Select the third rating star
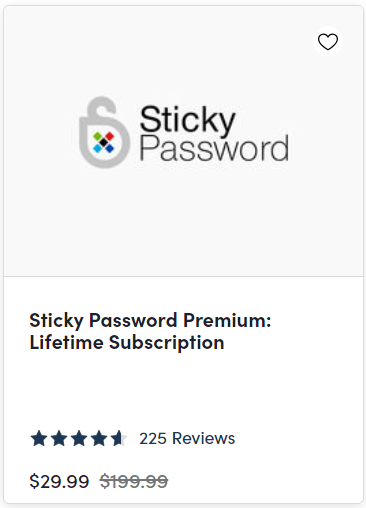Image resolution: width=366 pixels, height=508 pixels. pos(79,438)
